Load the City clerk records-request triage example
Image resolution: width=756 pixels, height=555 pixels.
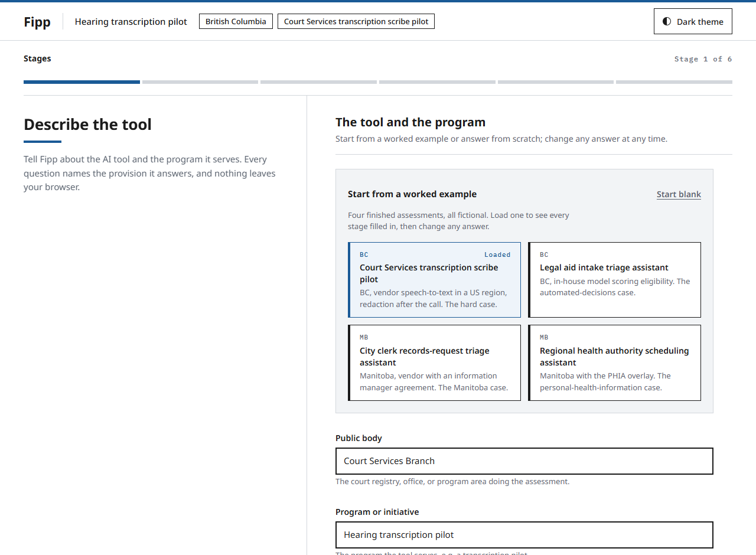(x=434, y=363)
